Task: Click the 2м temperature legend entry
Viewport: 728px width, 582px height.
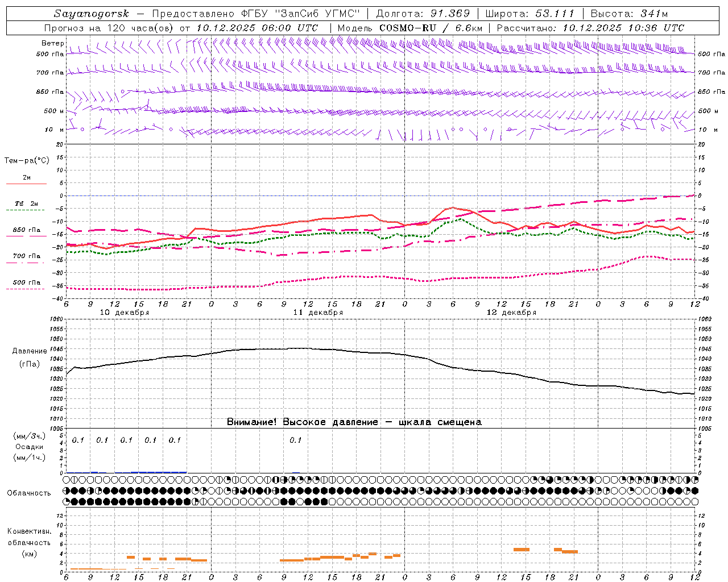Action: [27, 178]
